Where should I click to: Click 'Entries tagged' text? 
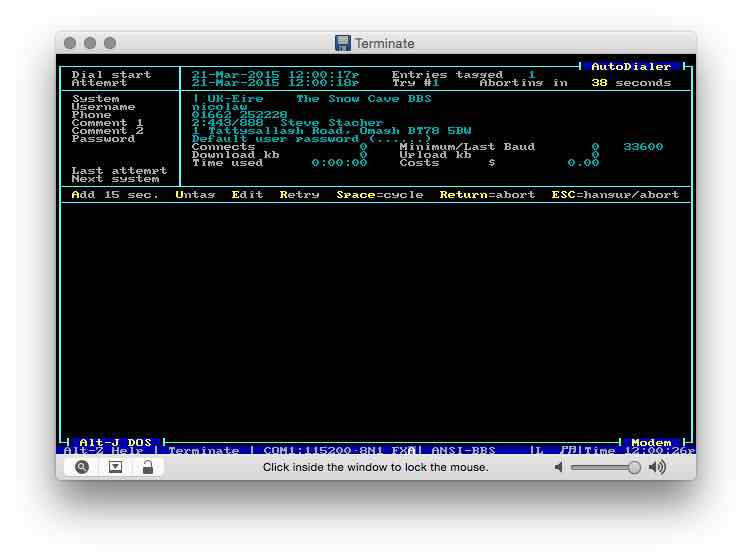pyautogui.click(x=447, y=75)
